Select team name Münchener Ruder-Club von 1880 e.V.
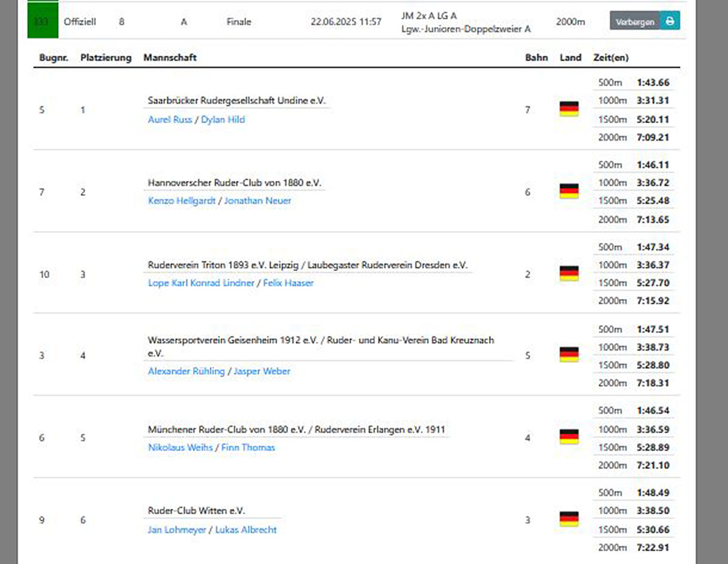The height and width of the screenshot is (564, 728). [226, 429]
